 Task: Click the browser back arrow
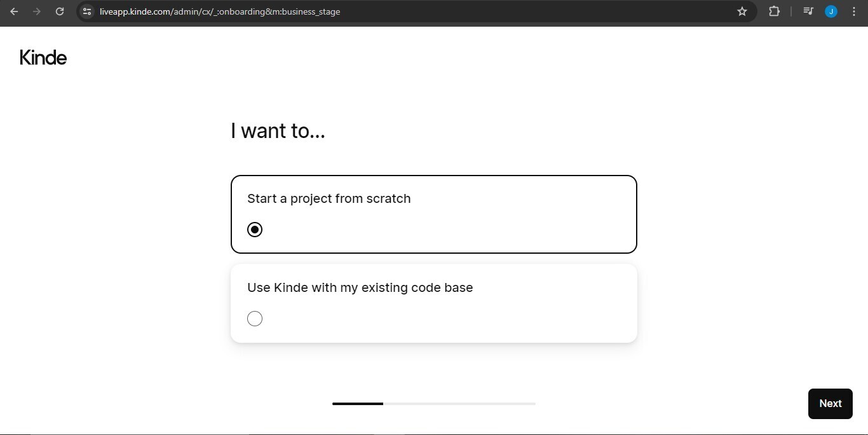pyautogui.click(x=14, y=11)
